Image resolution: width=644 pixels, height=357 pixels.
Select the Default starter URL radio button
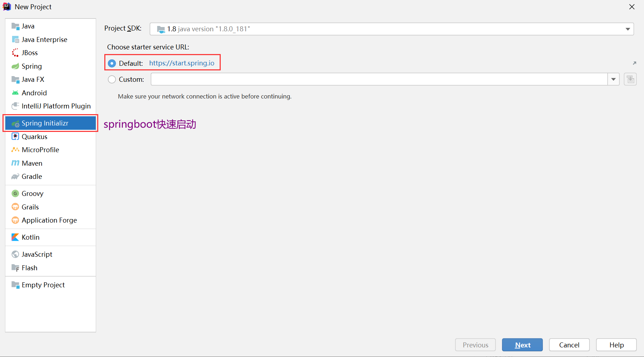[112, 63]
